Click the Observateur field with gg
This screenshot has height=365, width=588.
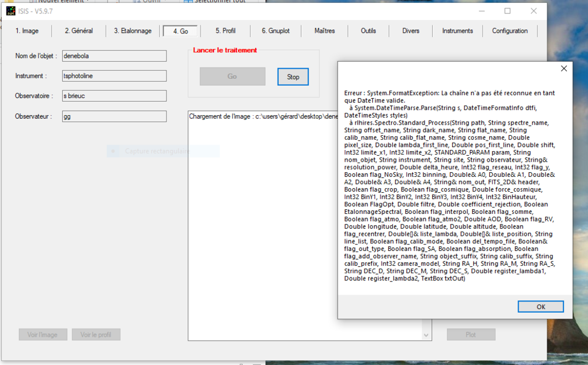[115, 116]
